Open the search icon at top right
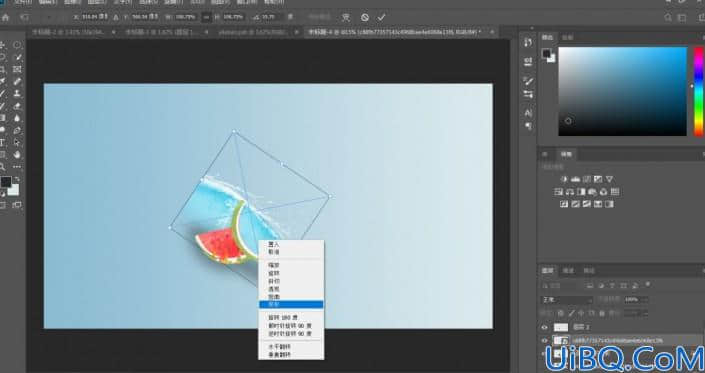Screen dimensions: 705x373 pos(668,18)
